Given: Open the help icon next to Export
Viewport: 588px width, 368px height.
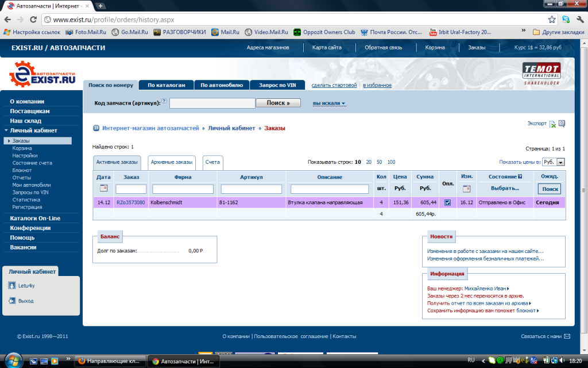Looking at the screenshot, I should pos(562,123).
